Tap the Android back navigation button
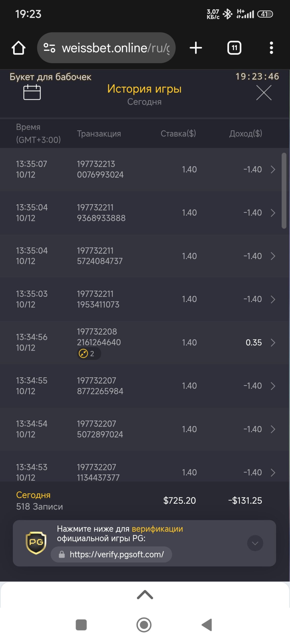The width and height of the screenshot is (290, 644). click(207, 625)
